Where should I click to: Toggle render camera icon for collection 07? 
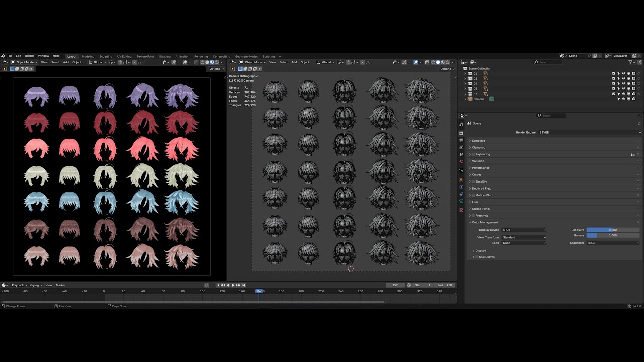[634, 94]
